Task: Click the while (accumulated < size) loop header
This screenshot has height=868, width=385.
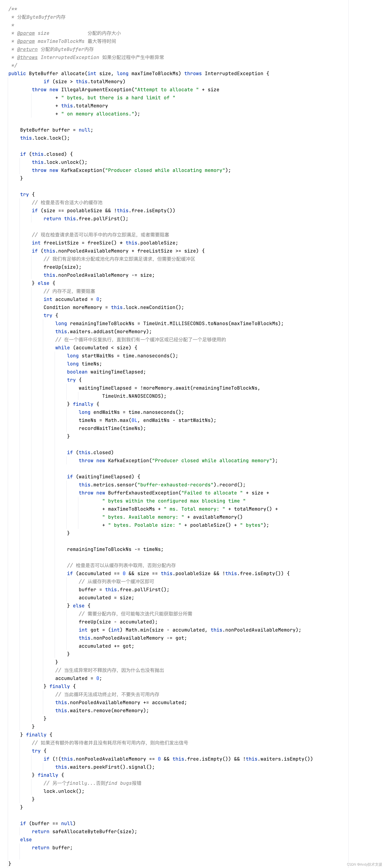Action: pyautogui.click(x=96, y=348)
